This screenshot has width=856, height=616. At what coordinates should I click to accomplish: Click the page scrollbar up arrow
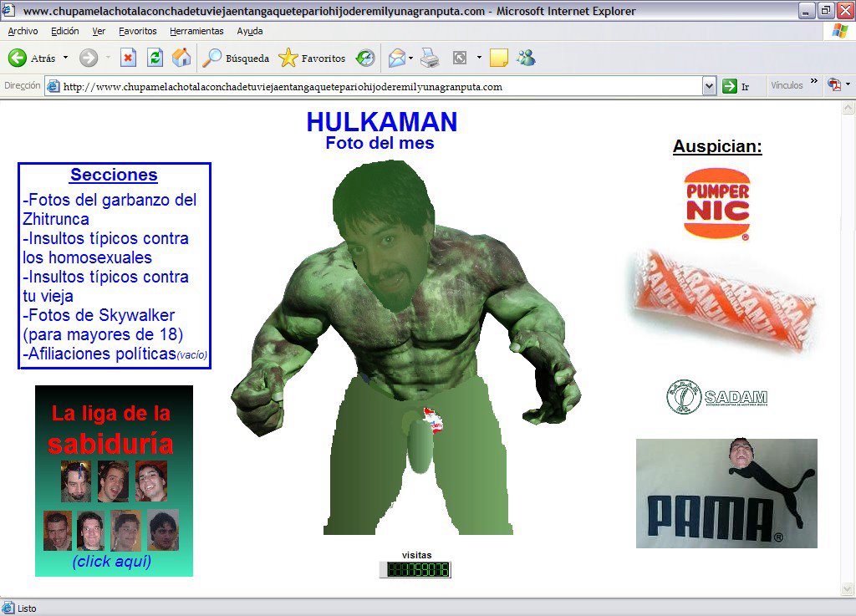[848, 108]
